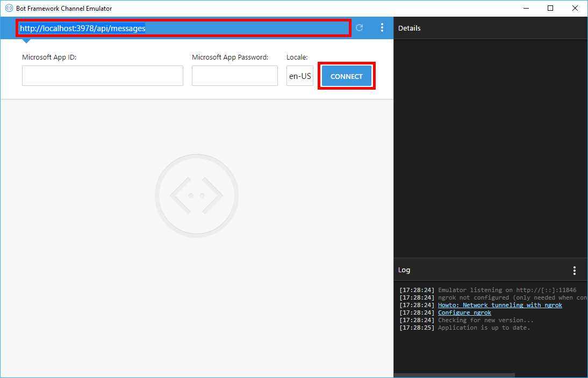The height and width of the screenshot is (378, 588).
Task: Select log line 'Emulator listening on http://[::]:11846'
Action: (x=507, y=290)
